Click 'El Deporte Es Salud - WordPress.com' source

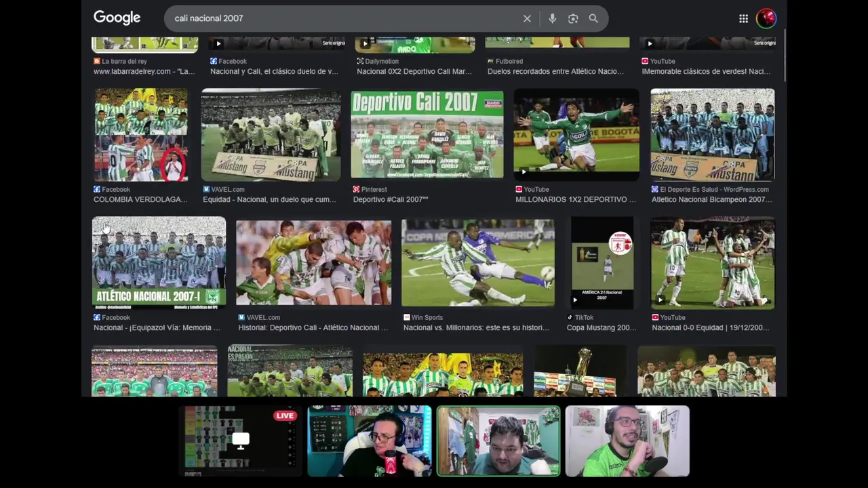(710, 190)
